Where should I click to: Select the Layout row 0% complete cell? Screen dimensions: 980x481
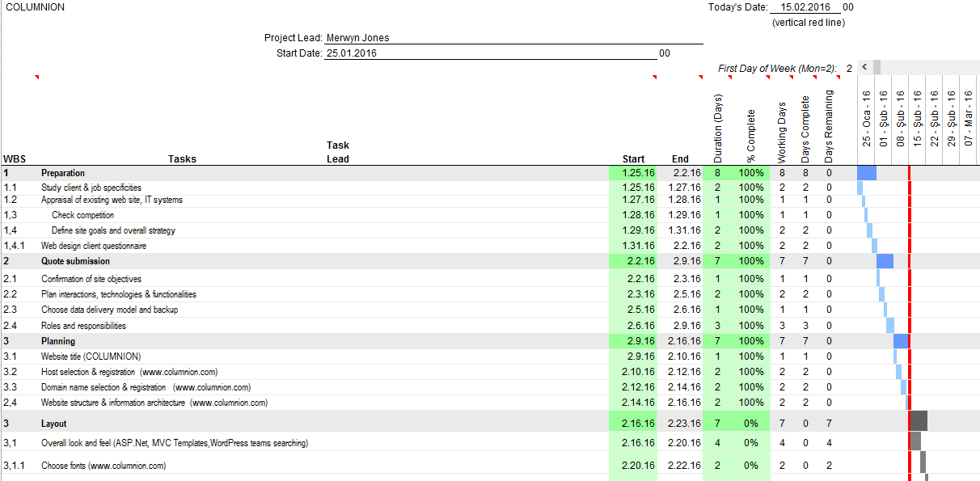(750, 424)
